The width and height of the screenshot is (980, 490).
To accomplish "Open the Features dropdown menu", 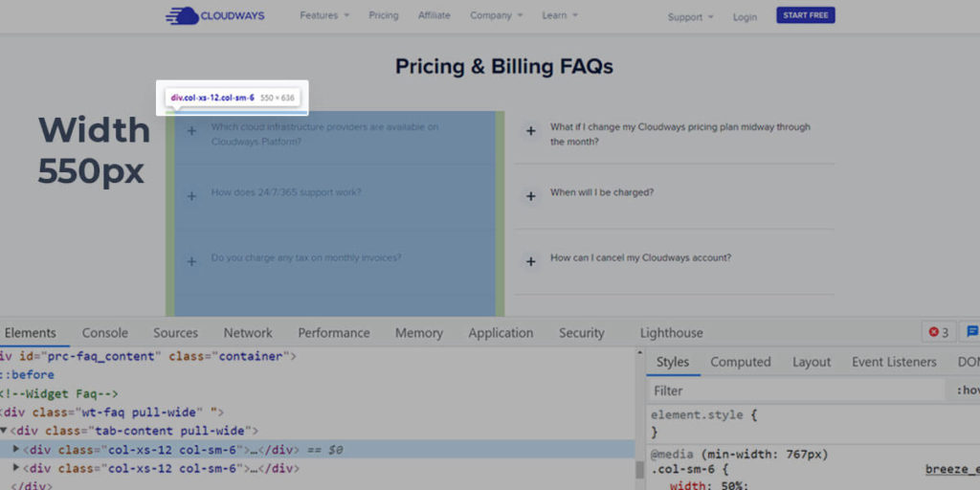I will 324,15.
